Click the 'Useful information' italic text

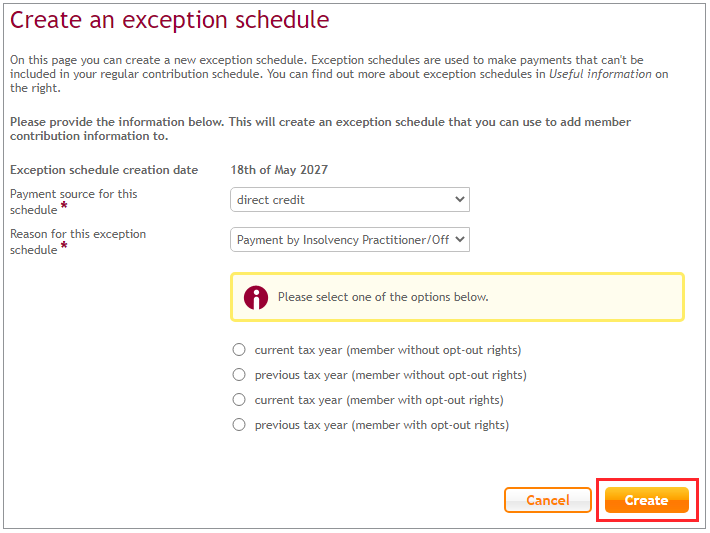600,74
